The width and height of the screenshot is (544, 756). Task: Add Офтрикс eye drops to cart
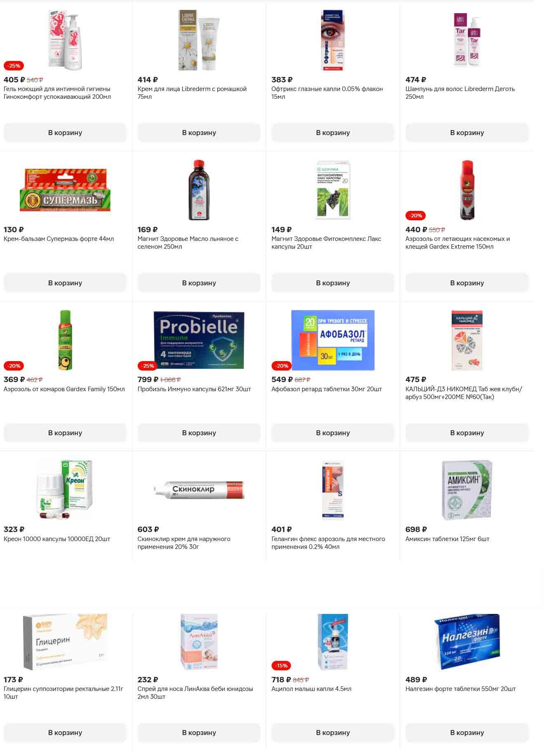[333, 133]
